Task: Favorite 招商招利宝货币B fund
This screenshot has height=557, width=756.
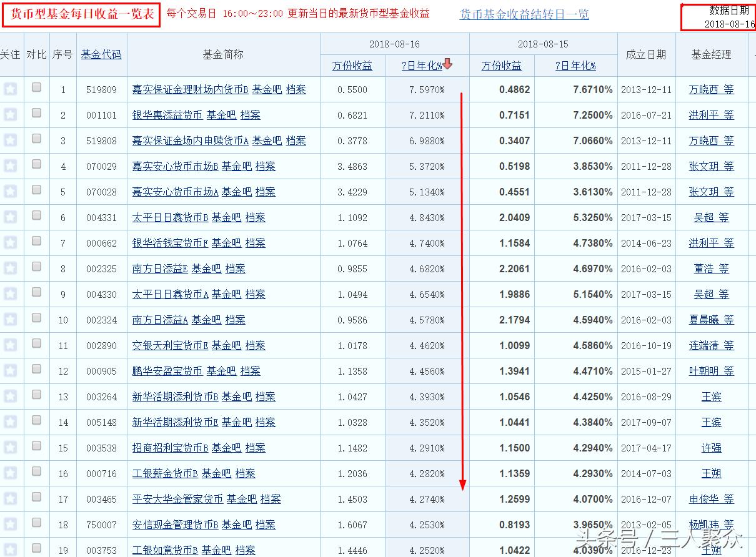Action: [x=11, y=448]
